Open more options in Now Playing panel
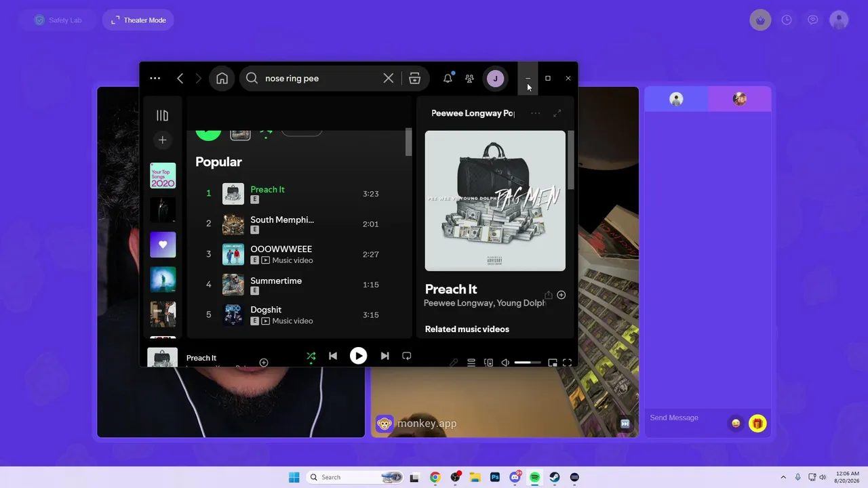Screen dimensions: 868x488 coord(536,113)
